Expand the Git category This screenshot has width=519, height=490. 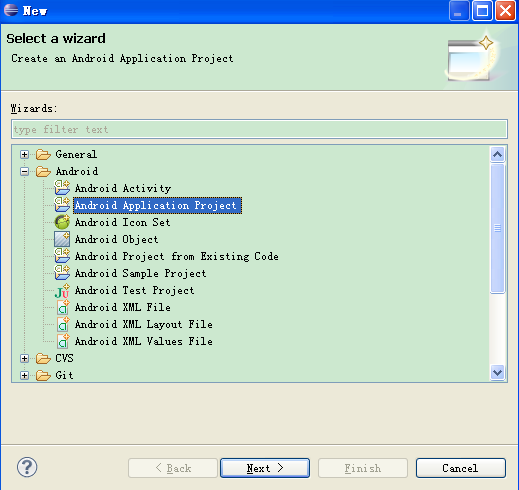click(x=24, y=375)
